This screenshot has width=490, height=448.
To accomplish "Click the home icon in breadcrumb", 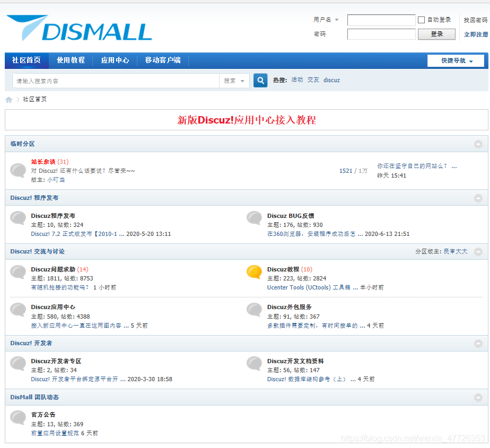I will [8, 100].
